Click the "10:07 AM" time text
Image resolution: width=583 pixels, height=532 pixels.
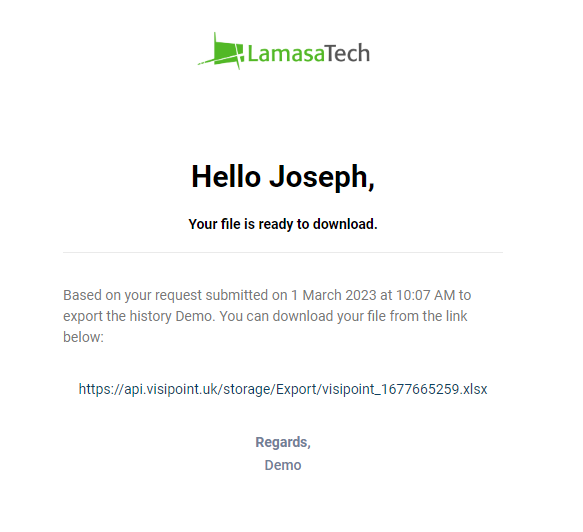tap(425, 295)
